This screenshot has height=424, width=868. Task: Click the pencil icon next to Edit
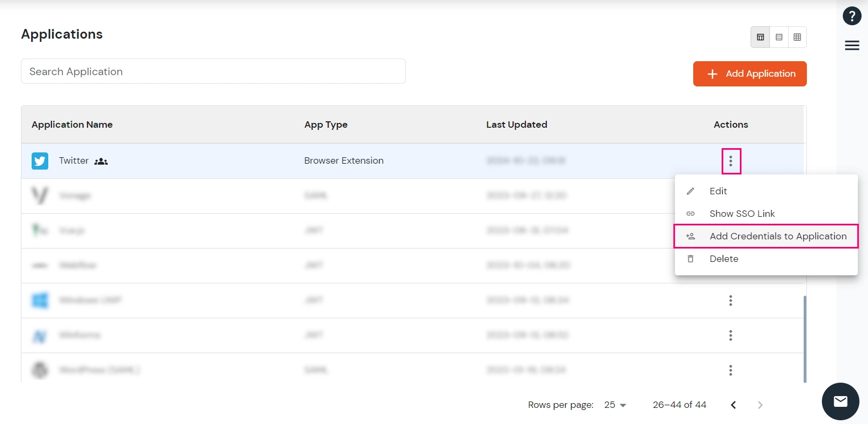691,191
